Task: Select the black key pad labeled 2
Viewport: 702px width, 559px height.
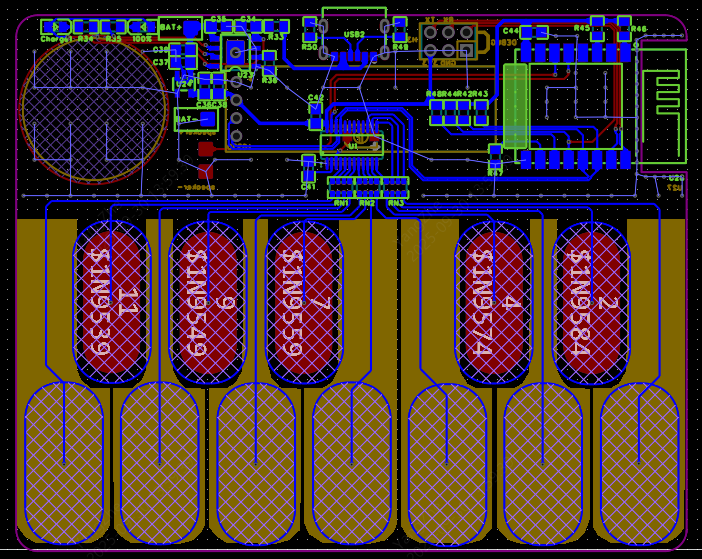Action: 591,302
